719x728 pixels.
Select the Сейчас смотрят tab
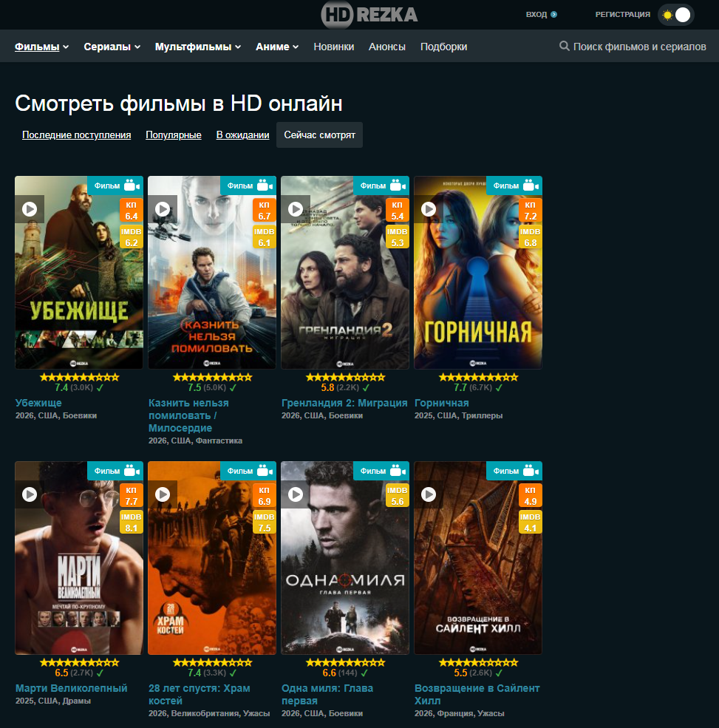(319, 135)
